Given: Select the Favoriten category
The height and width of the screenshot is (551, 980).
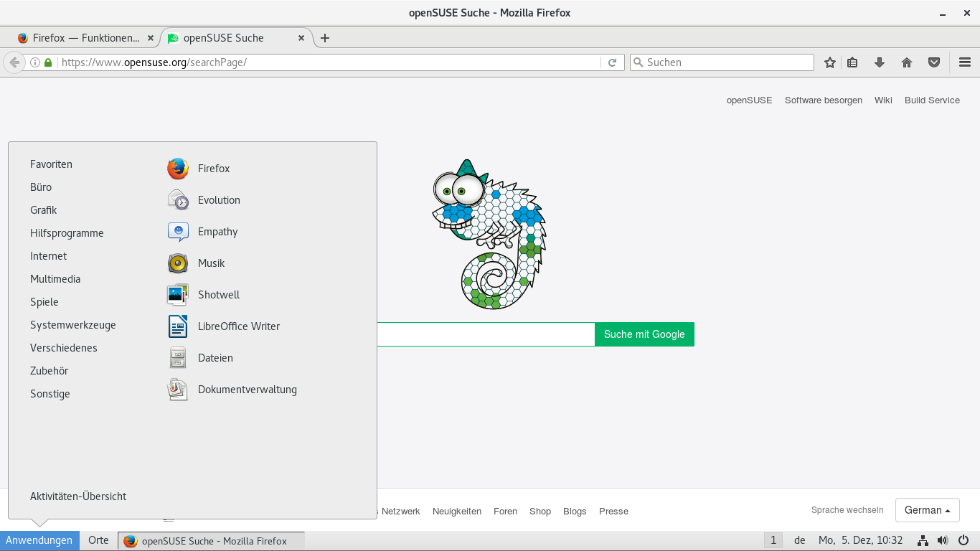Looking at the screenshot, I should coord(51,164).
